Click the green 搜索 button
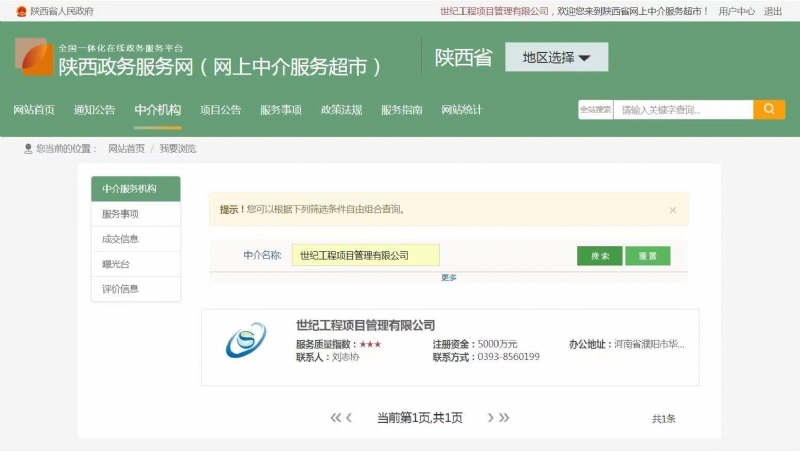The width and height of the screenshot is (800, 451). 599,256
